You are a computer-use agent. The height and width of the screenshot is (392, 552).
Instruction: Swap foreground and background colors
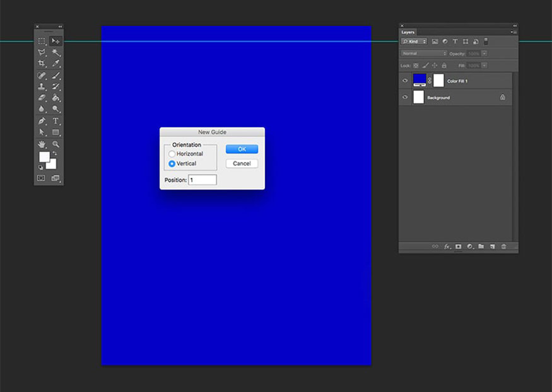(x=54, y=153)
